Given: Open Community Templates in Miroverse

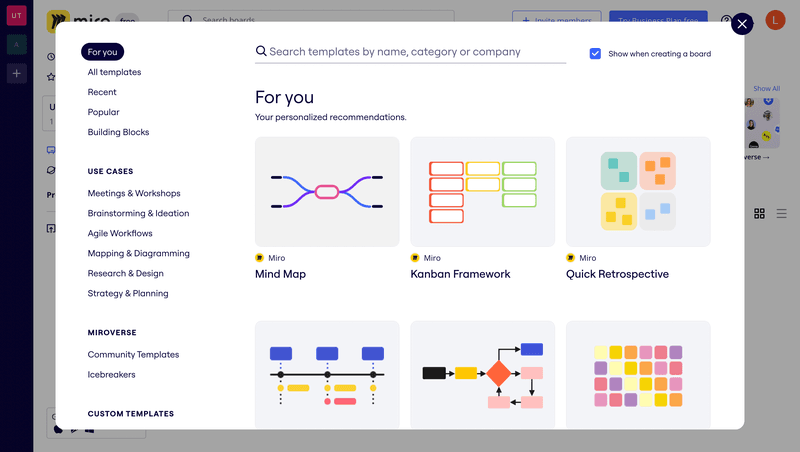Looking at the screenshot, I should pyautogui.click(x=133, y=354).
